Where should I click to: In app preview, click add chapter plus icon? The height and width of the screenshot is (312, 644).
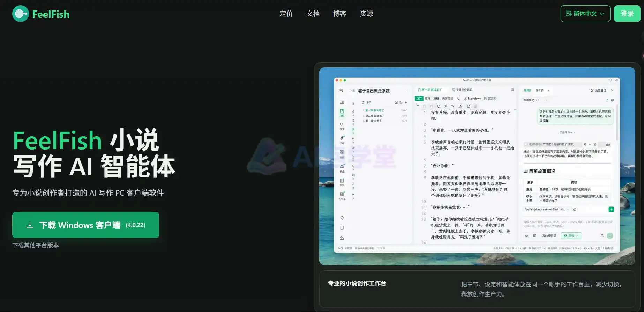click(406, 103)
